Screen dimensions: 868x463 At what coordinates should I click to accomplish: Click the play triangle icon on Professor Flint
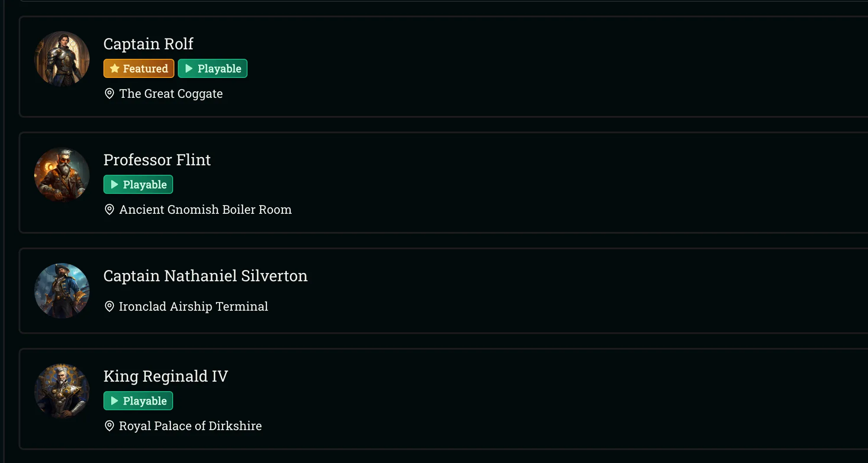(114, 184)
